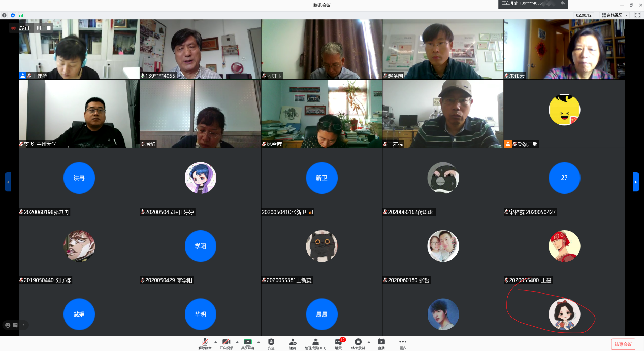The width and height of the screenshot is (644, 351).
Task: Open video options arrow beside 开启视频
Action: [237, 342]
